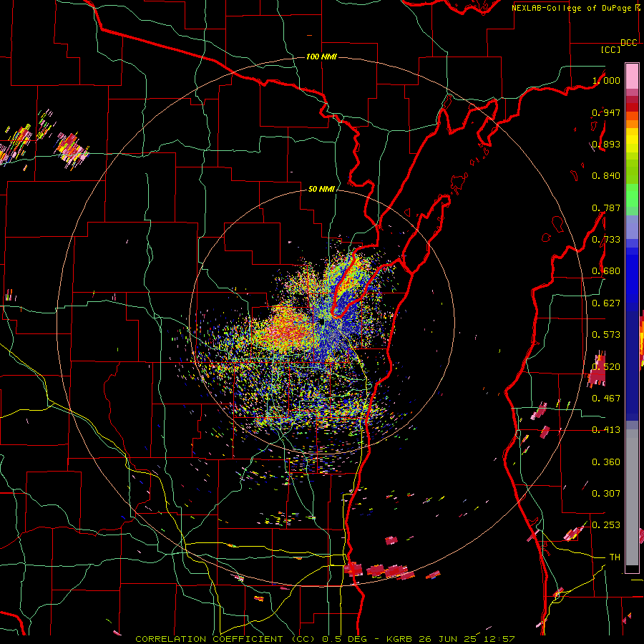Select the 0.733 scale value
The height and width of the screenshot is (644, 644).
point(606,240)
